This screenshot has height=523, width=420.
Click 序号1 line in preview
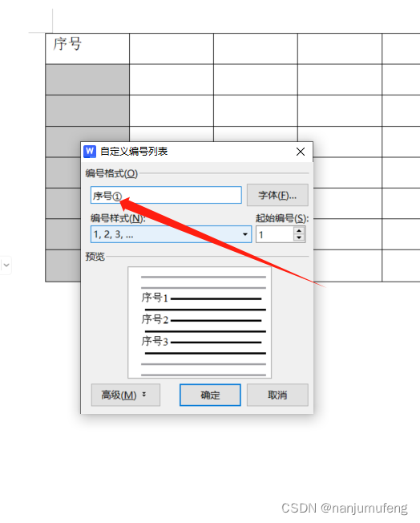201,298
